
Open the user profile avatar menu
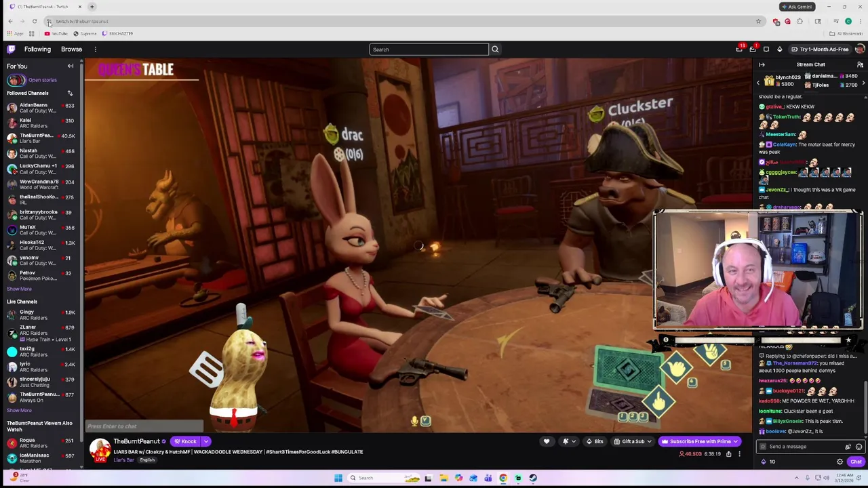[x=859, y=49]
